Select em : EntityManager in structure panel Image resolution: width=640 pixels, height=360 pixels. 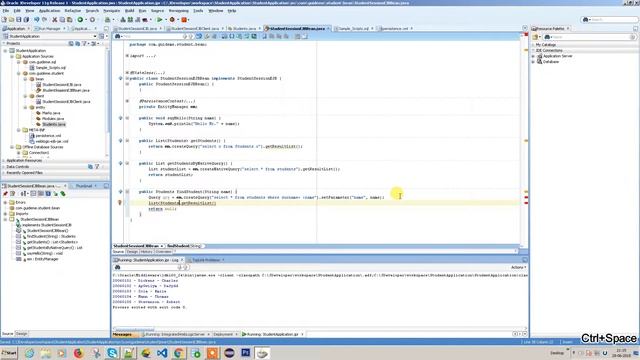42,259
